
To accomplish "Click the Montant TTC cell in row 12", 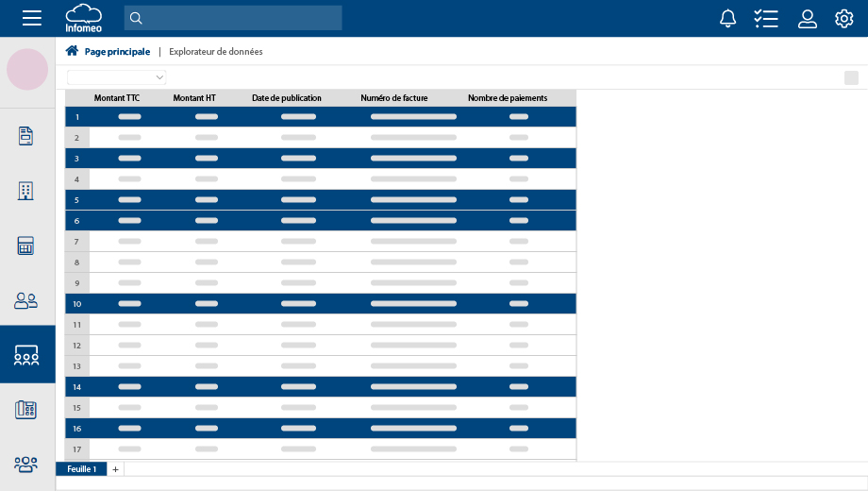I will pyautogui.click(x=129, y=346).
